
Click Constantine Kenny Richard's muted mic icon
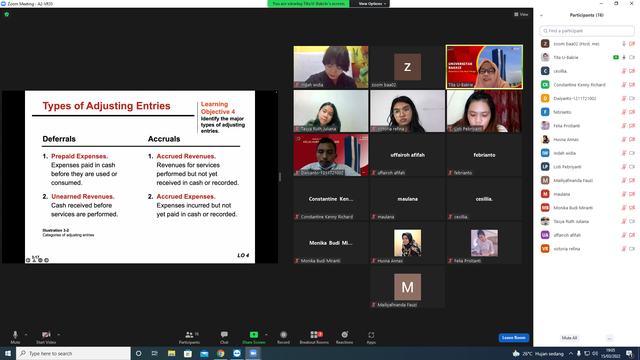click(624, 85)
